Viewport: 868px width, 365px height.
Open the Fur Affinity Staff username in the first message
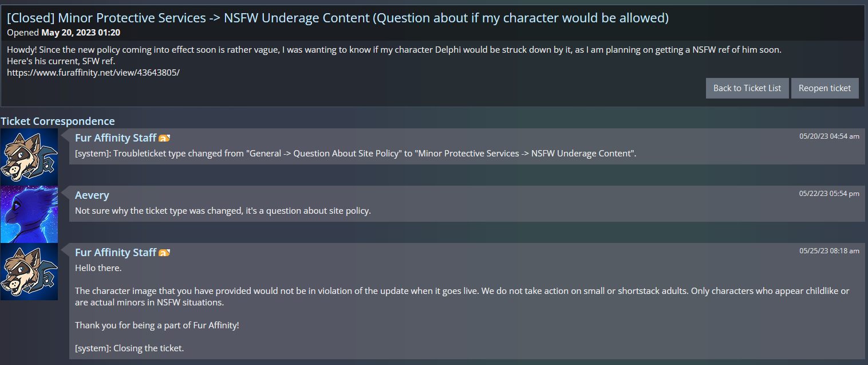(116, 138)
